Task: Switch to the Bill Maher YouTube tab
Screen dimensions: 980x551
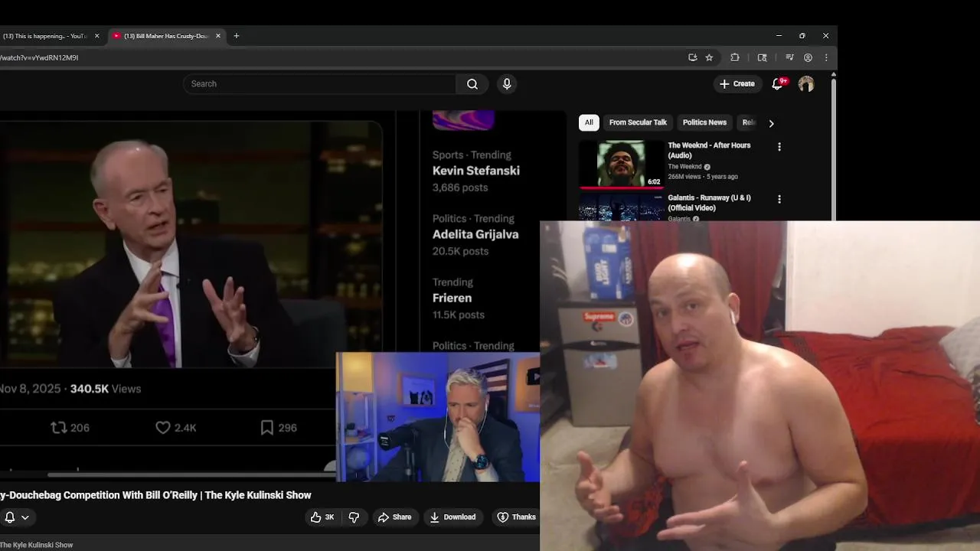Action: (166, 36)
